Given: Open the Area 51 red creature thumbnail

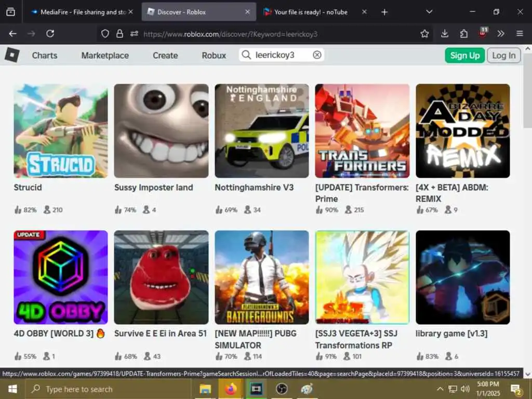Looking at the screenshot, I should 161,277.
